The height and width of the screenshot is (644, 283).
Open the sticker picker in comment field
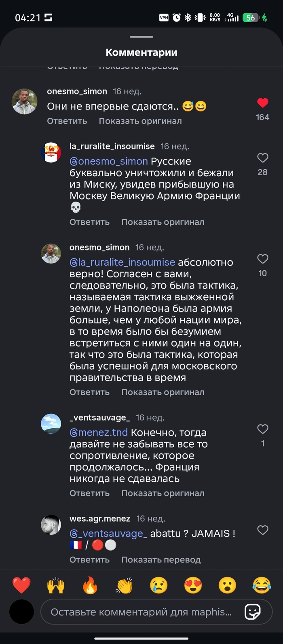point(253,612)
